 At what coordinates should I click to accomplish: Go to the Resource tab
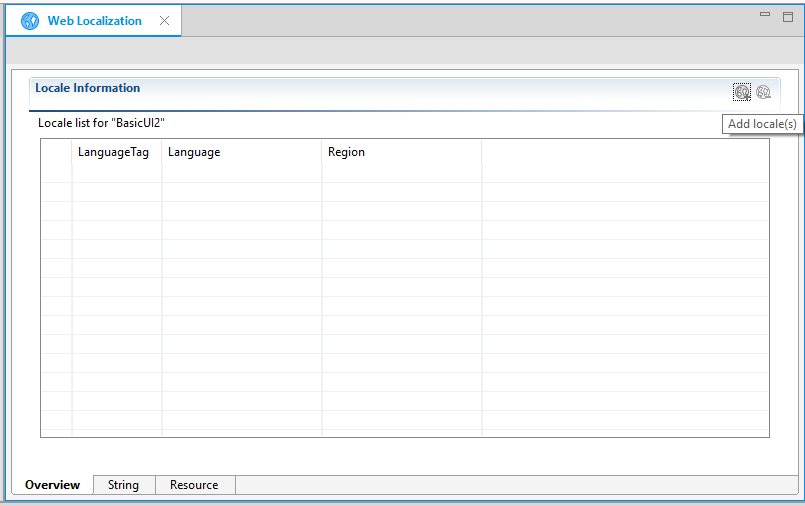[x=194, y=485]
